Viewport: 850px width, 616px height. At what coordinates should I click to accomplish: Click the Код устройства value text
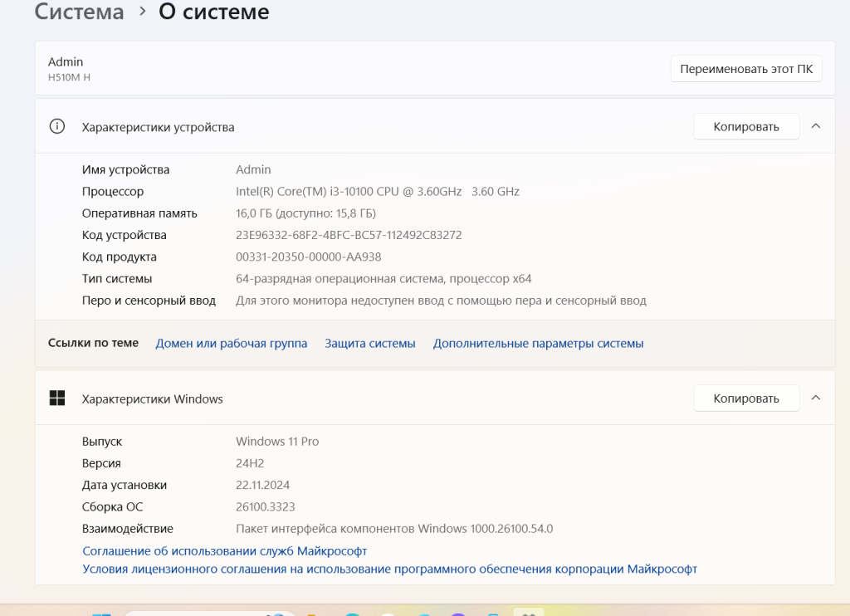point(349,235)
